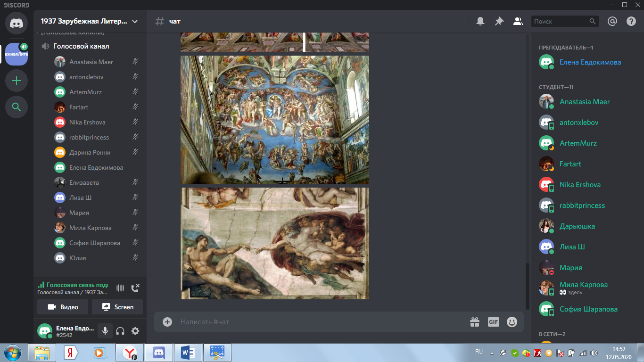644x362 pixels.
Task: Open File Explorer from taskbar
Action: (42, 353)
